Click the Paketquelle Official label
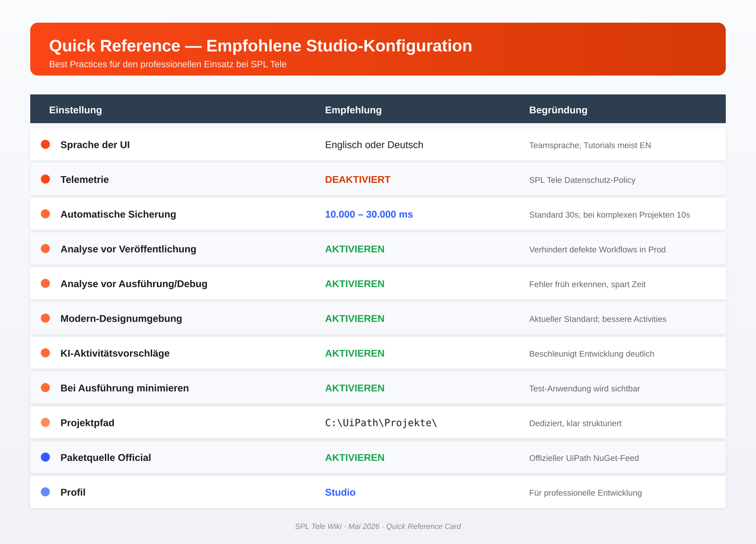This screenshot has width=756, height=544. coord(106,458)
